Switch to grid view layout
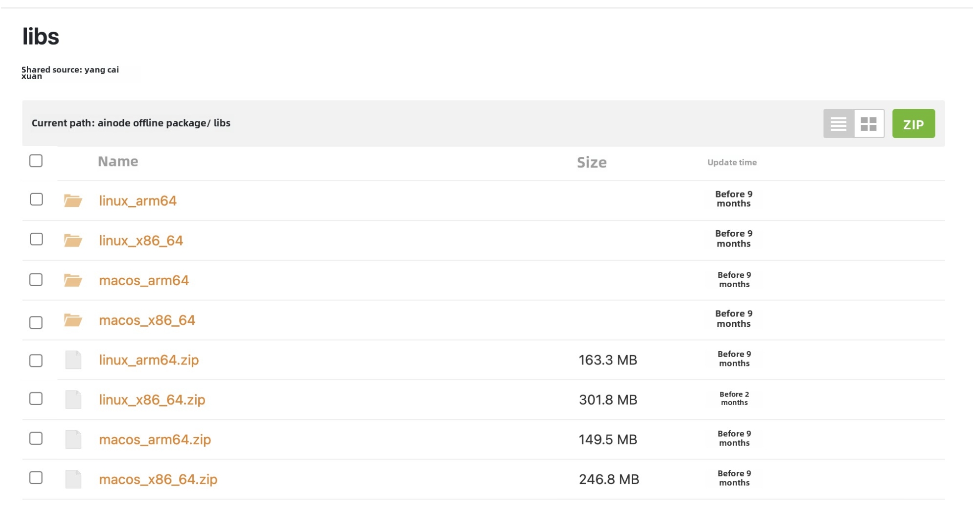The image size is (980, 513). [x=869, y=124]
